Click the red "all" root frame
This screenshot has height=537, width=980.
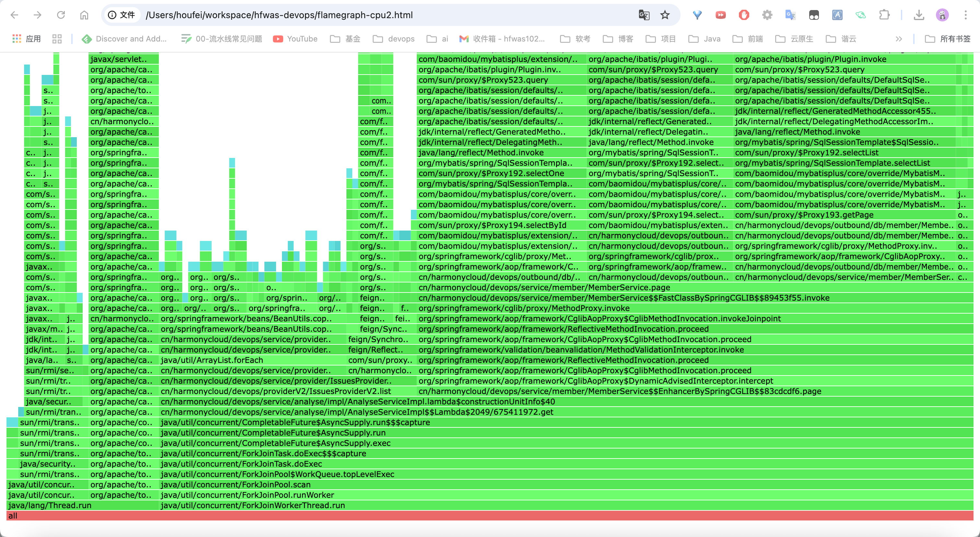[x=490, y=516]
